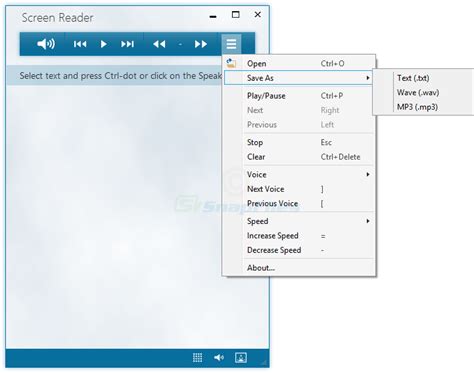Select Play/Pause menu entry
The image size is (474, 373).
(x=299, y=96)
